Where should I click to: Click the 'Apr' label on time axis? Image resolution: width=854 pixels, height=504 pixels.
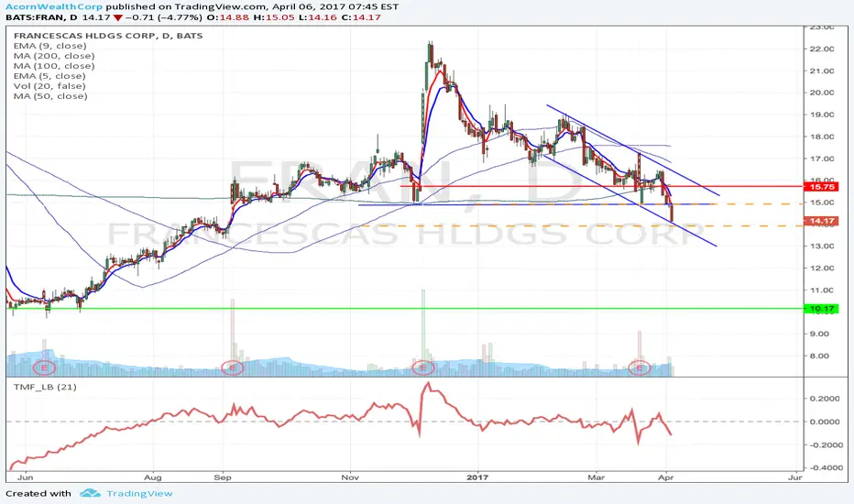(x=666, y=477)
